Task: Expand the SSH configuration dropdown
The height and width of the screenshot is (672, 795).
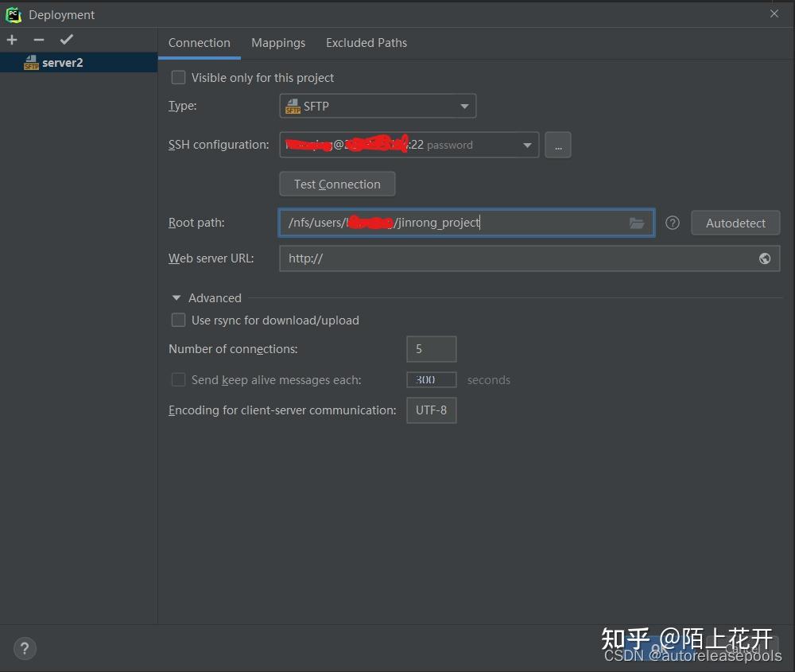Action: [x=527, y=145]
